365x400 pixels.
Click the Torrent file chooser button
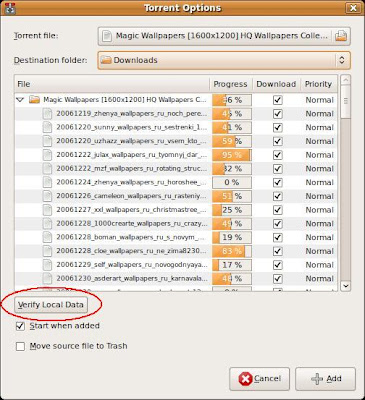(x=224, y=36)
